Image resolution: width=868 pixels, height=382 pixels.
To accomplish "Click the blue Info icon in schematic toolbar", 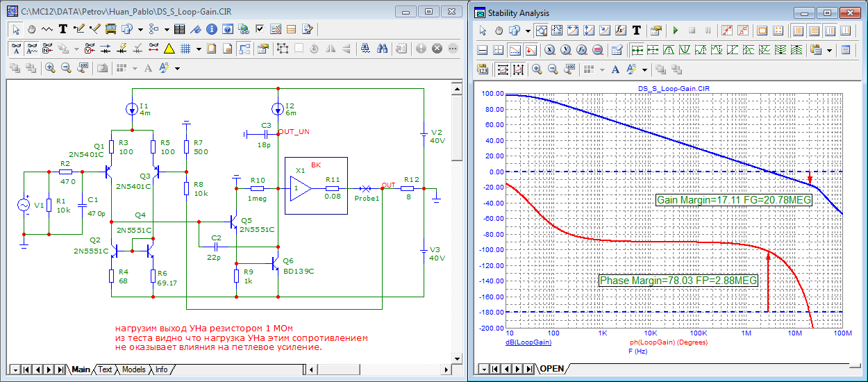I will [x=210, y=29].
